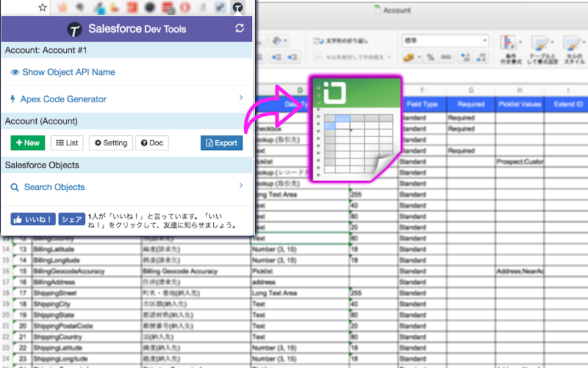Select Excel row header 24
Screen dimensions: 588x368
6,358
